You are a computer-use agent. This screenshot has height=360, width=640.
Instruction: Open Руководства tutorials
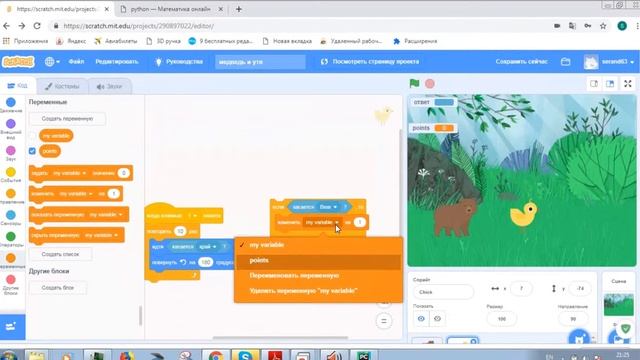pyautogui.click(x=179, y=62)
